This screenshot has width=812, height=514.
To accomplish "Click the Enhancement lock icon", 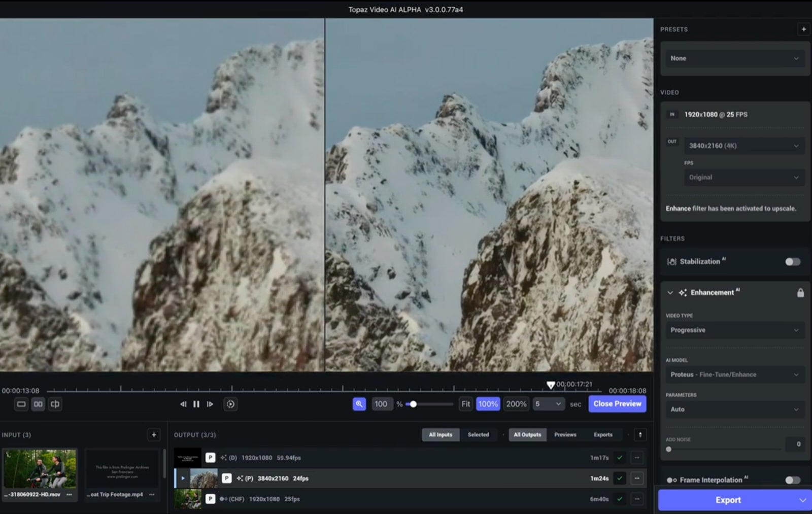I will click(800, 293).
